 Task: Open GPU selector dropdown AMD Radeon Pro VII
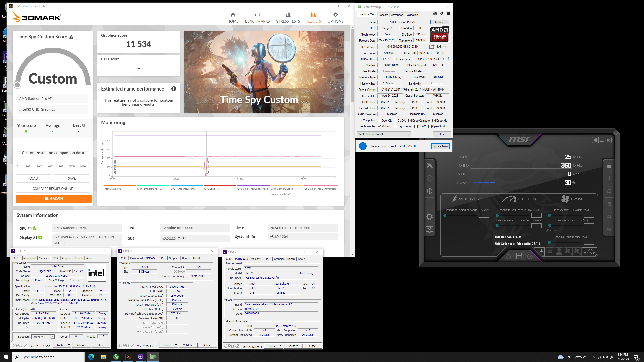(384, 134)
